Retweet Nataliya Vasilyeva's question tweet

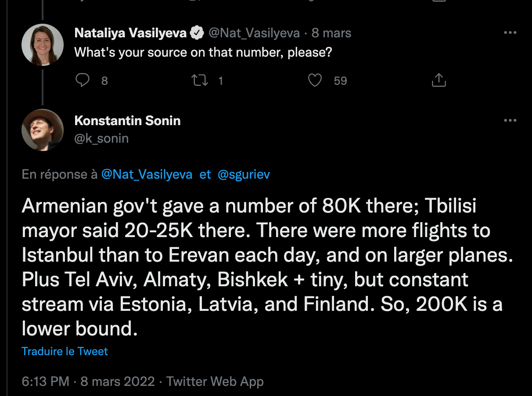[x=201, y=80]
